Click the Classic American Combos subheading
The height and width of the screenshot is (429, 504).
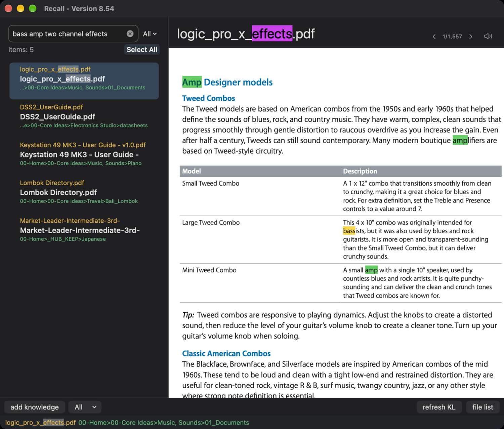click(x=226, y=353)
